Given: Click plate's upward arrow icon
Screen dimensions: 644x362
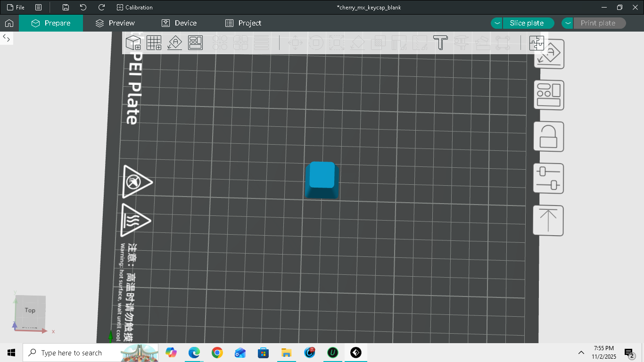Looking at the screenshot, I should point(549,220).
